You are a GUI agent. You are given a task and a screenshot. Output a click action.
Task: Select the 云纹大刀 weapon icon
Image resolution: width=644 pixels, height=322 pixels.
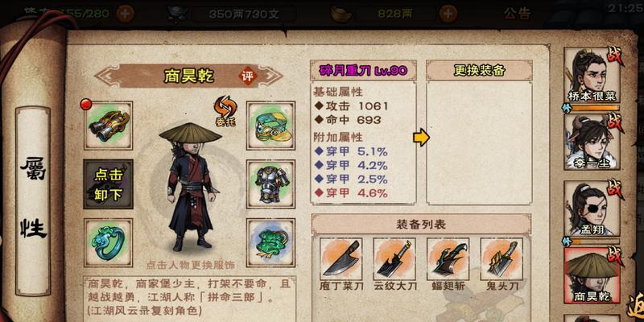394,259
